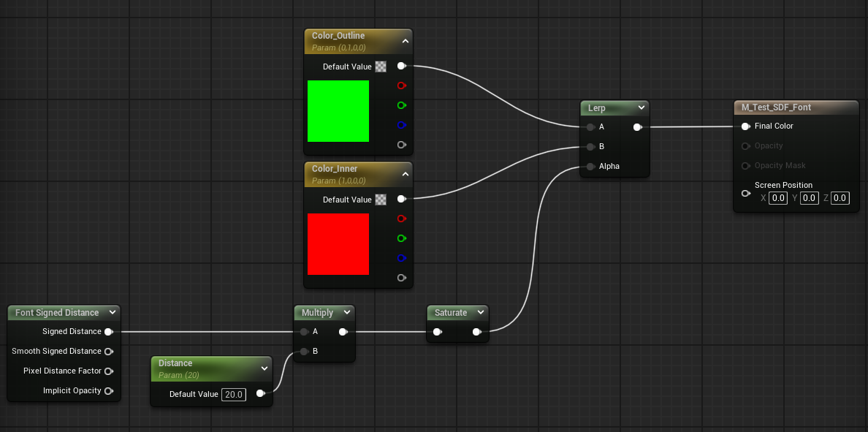
Task: Click the Implicit Opacity output pin
Action: (x=108, y=391)
